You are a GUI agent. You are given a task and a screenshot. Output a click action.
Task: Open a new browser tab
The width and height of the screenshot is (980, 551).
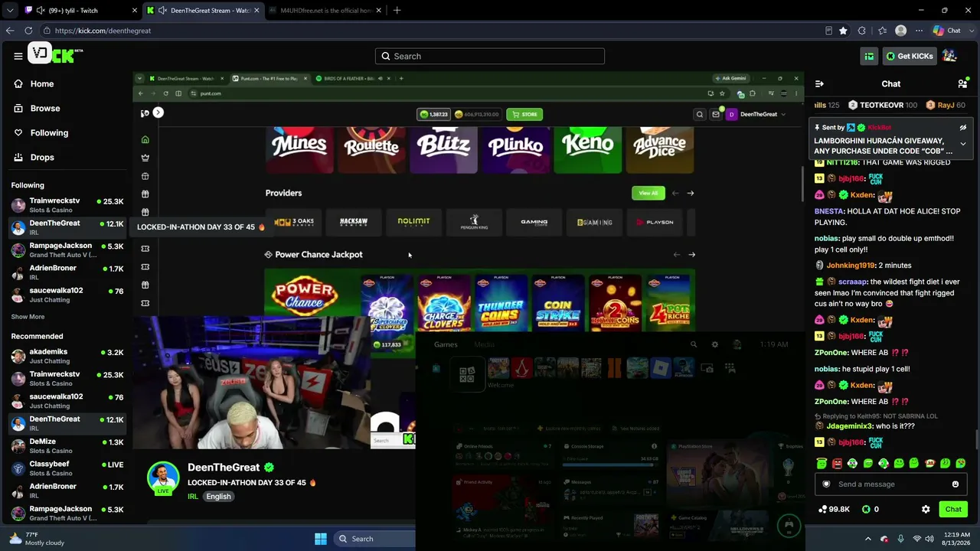[397, 11]
